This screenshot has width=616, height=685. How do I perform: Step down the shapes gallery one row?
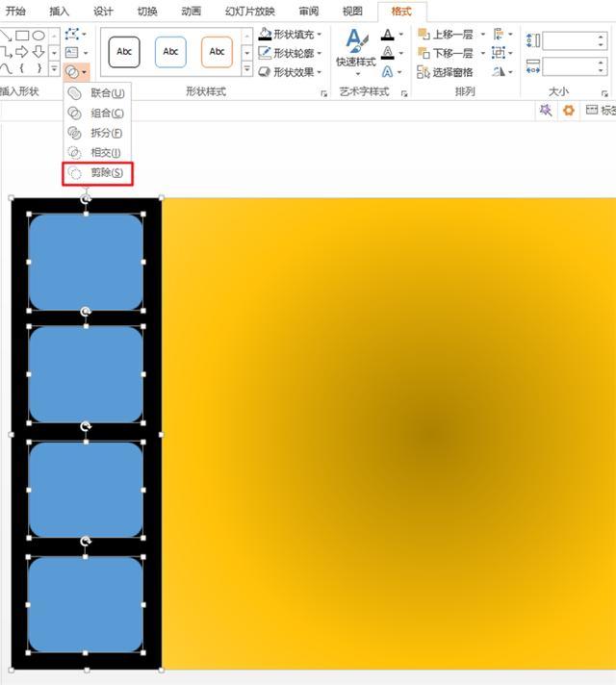[54, 53]
